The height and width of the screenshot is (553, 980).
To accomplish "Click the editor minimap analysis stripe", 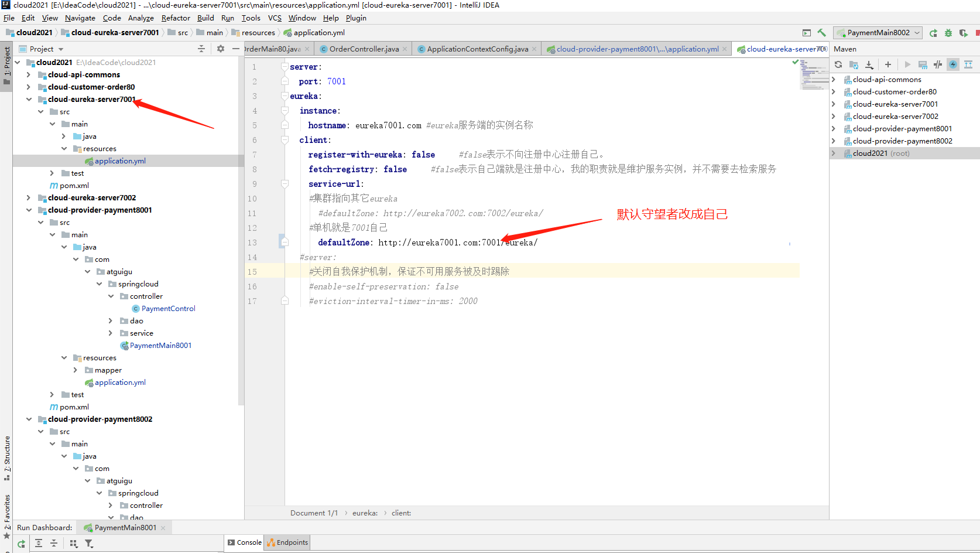I will (x=814, y=74).
